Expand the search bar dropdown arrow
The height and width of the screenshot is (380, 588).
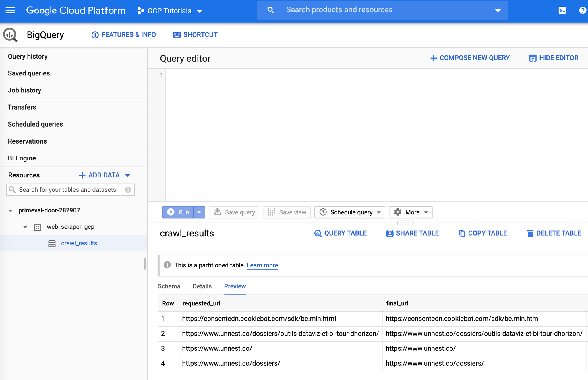point(498,11)
